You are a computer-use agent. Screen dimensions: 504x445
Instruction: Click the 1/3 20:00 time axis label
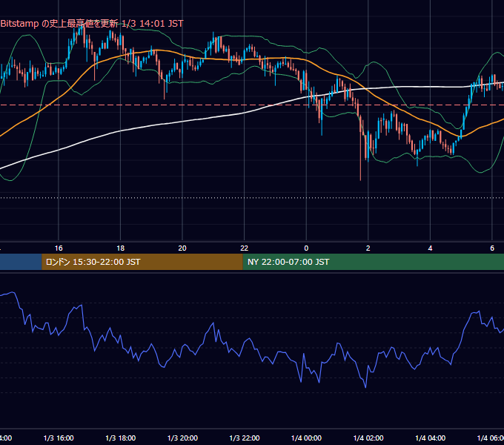[x=182, y=438]
